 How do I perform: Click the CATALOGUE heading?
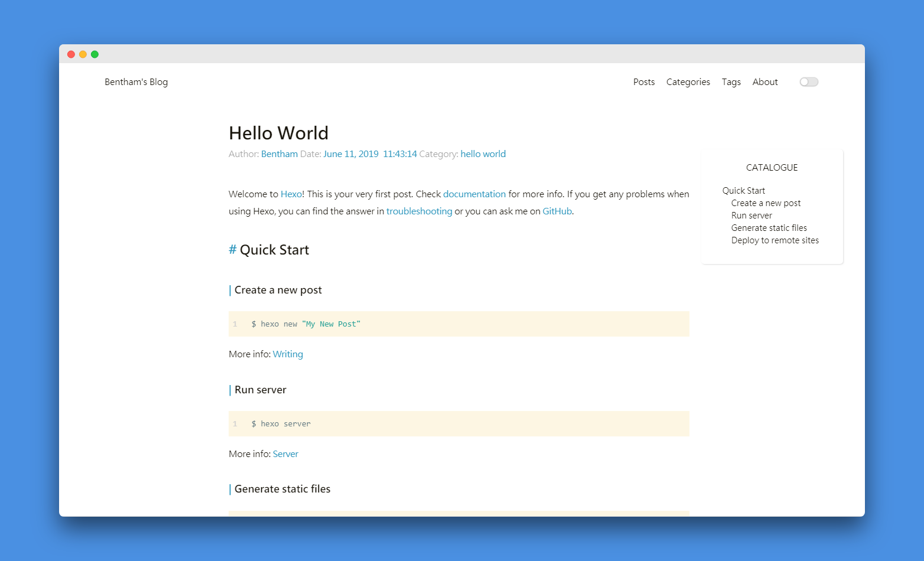(x=772, y=168)
